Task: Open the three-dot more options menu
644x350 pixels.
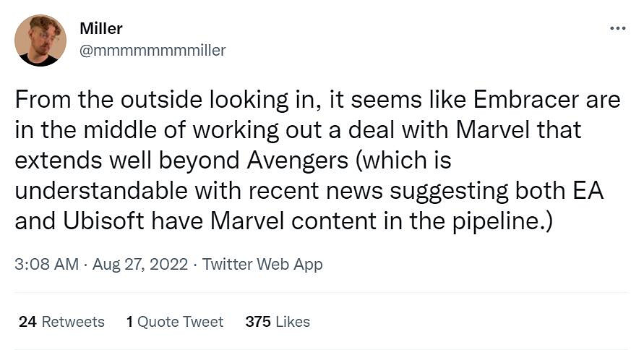Action: pos(617,28)
